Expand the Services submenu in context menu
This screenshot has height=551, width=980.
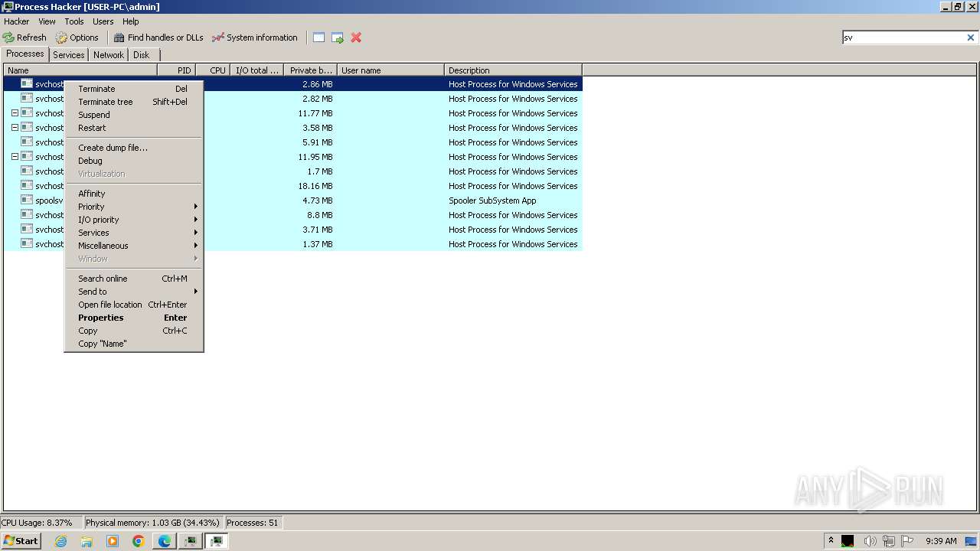pyautogui.click(x=133, y=233)
